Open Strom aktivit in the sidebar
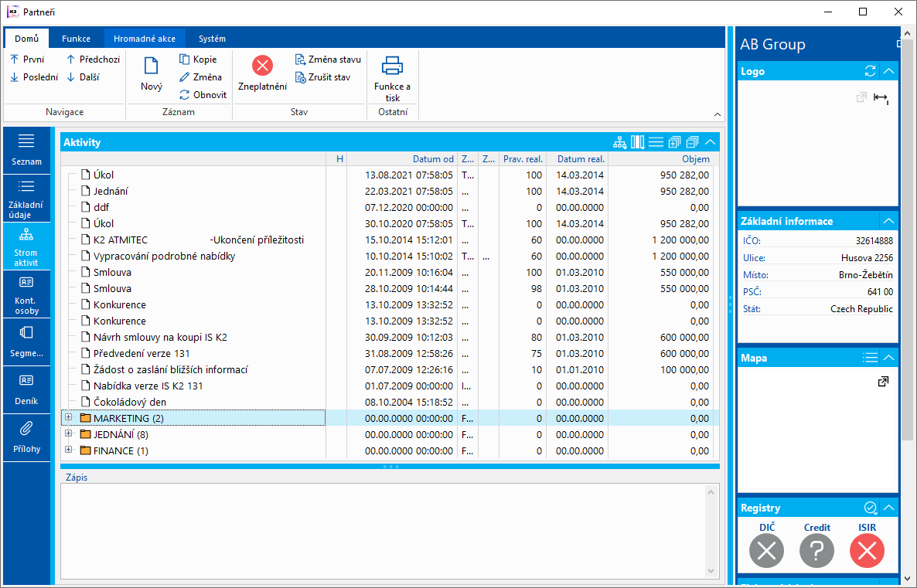The width and height of the screenshot is (917, 588). point(26,245)
